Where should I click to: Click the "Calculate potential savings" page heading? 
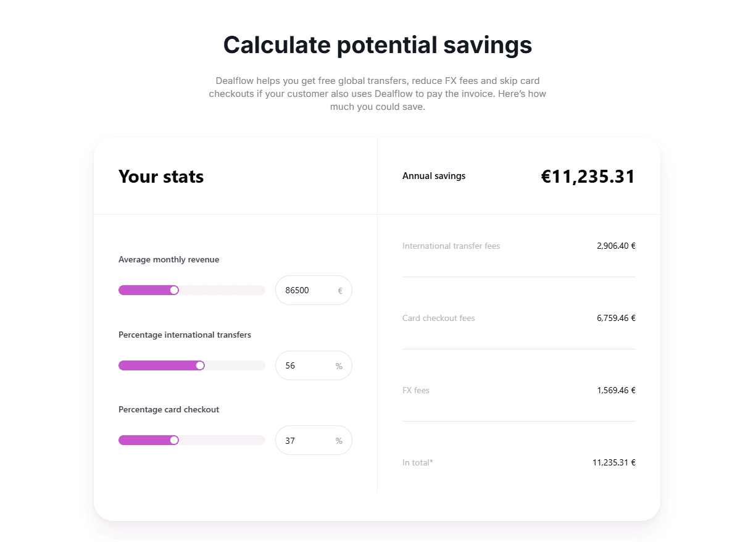(378, 45)
